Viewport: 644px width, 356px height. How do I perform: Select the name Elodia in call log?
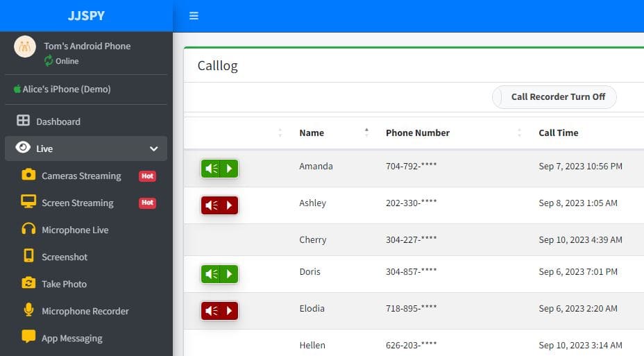(x=312, y=308)
